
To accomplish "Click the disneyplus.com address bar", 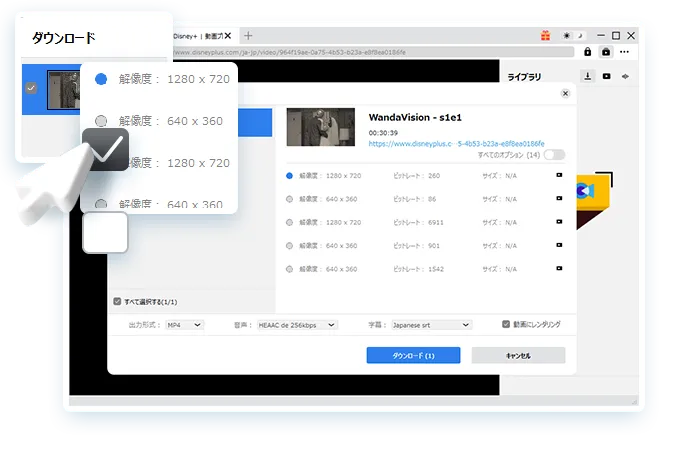I will pyautogui.click(x=373, y=52).
